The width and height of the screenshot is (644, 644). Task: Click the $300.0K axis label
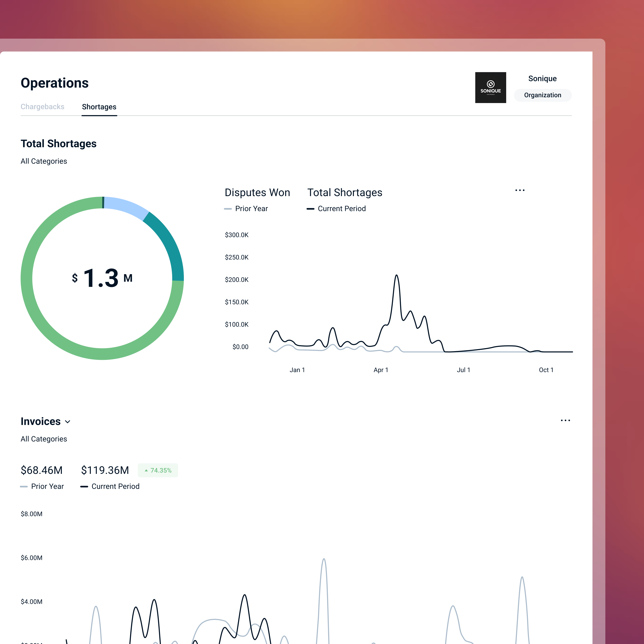click(237, 235)
